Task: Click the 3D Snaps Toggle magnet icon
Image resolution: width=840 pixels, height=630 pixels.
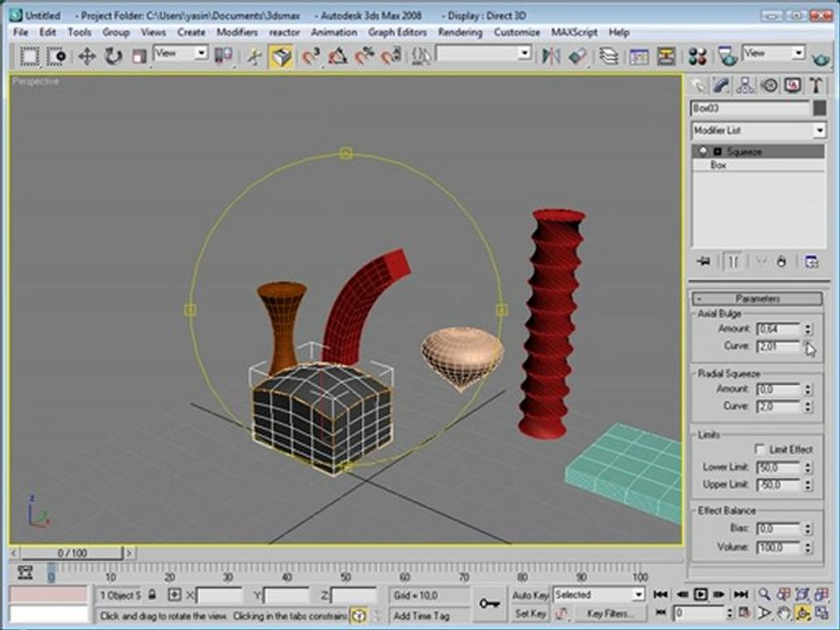Action: 311,56
